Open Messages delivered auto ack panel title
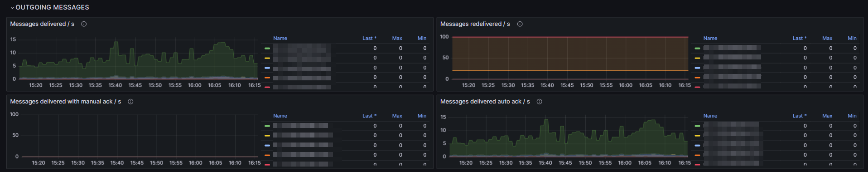Image resolution: width=868 pixels, height=172 pixels. 485,102
